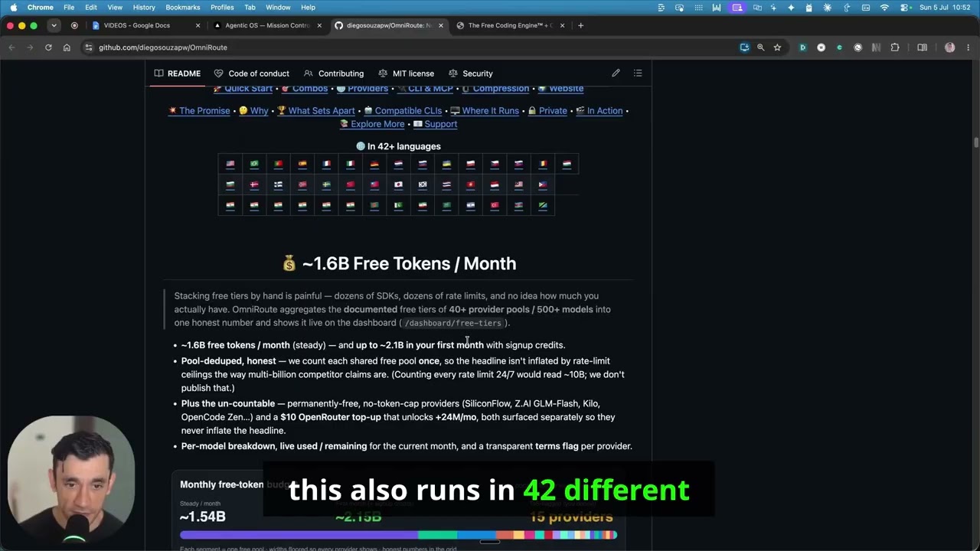The height and width of the screenshot is (551, 980).
Task: Open a new browser tab
Action: click(x=580, y=25)
